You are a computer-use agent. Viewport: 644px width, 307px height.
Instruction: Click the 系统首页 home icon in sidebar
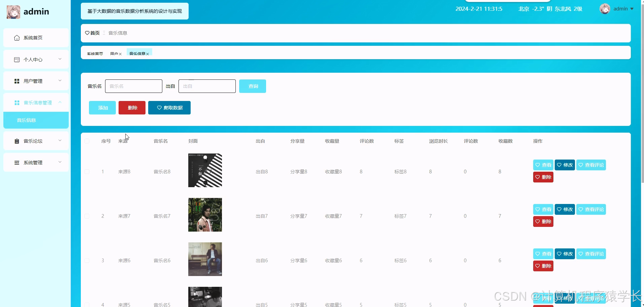17,38
